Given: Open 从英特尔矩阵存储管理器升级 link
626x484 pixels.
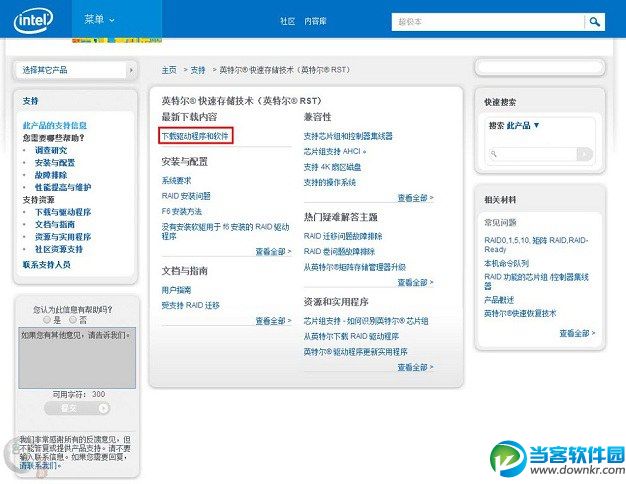Looking at the screenshot, I should (x=355, y=267).
